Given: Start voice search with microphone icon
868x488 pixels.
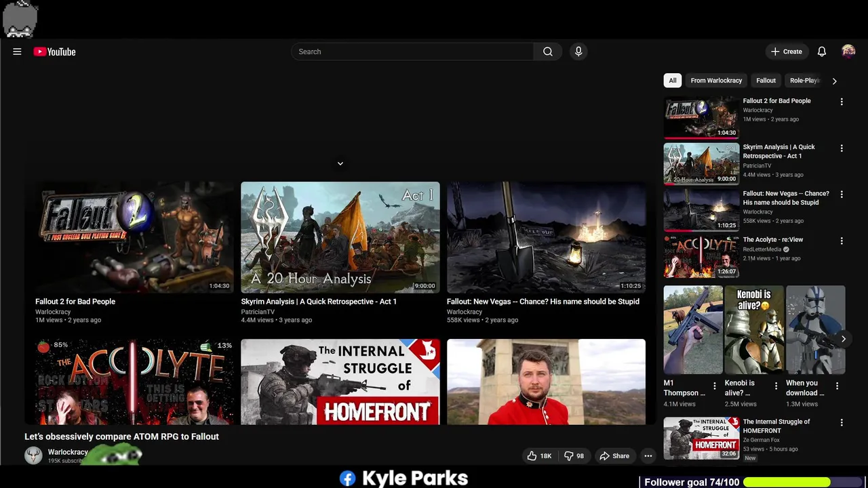Looking at the screenshot, I should [578, 52].
